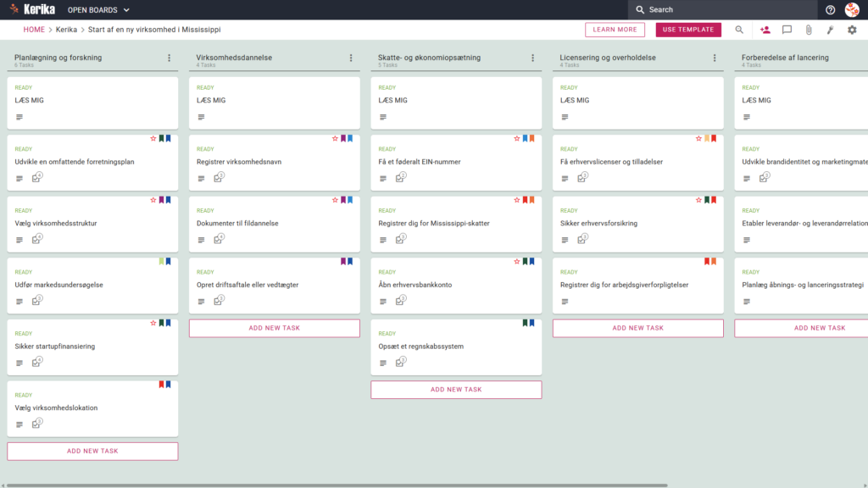Toggle star on Dokumenter til fildannelse card
This screenshot has width=868, height=488.
pyautogui.click(x=335, y=200)
